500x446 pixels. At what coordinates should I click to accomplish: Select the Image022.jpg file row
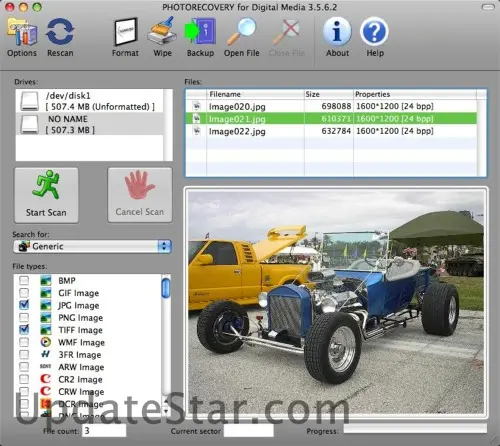(331, 131)
